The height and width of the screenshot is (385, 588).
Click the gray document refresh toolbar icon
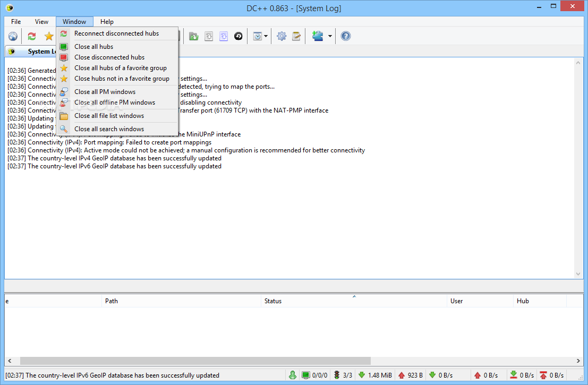209,36
